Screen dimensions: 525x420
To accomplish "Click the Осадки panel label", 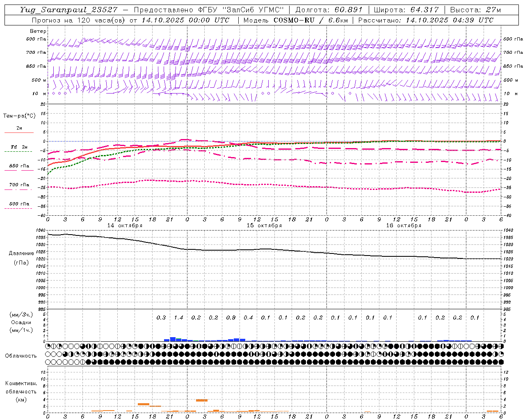I will tap(21, 322).
